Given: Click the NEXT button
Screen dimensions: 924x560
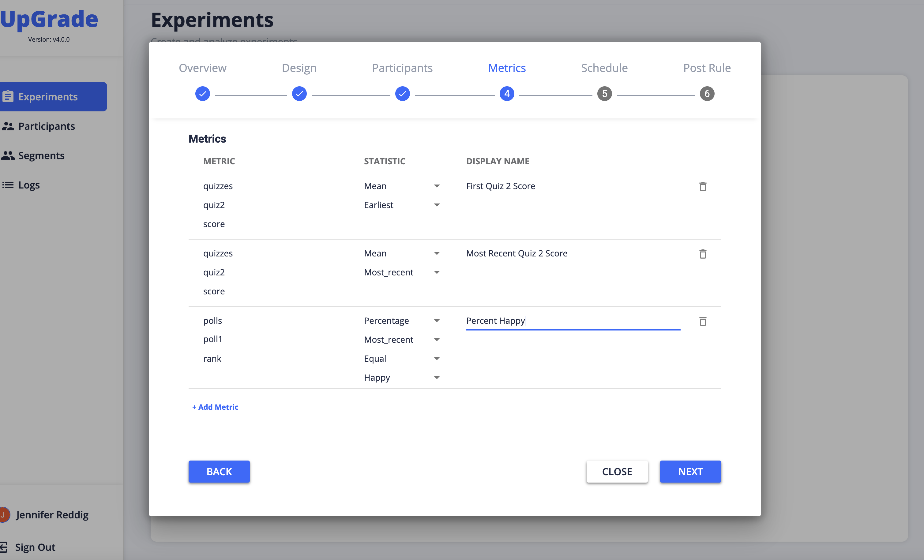Looking at the screenshot, I should pyautogui.click(x=690, y=472).
